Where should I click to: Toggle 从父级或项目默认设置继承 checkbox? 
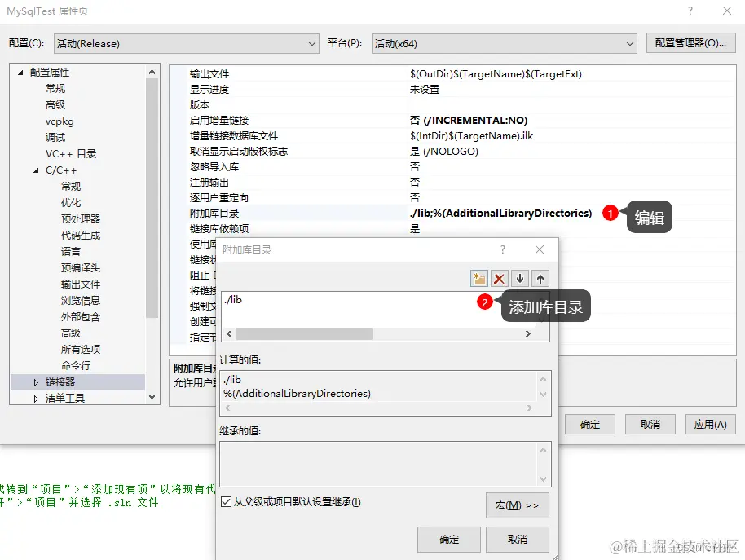[x=226, y=501]
